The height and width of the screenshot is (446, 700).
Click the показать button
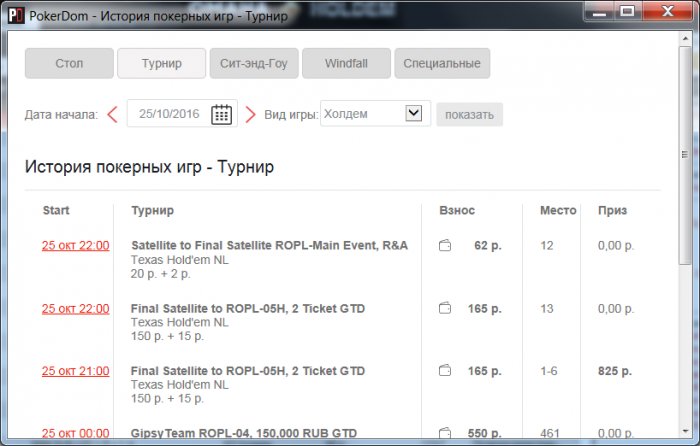pos(469,115)
